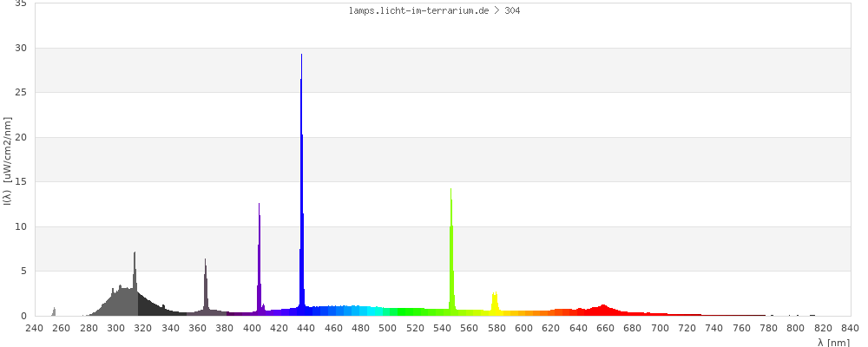
Task: Click the λ [nm] x-axis label
Action: [x=833, y=343]
